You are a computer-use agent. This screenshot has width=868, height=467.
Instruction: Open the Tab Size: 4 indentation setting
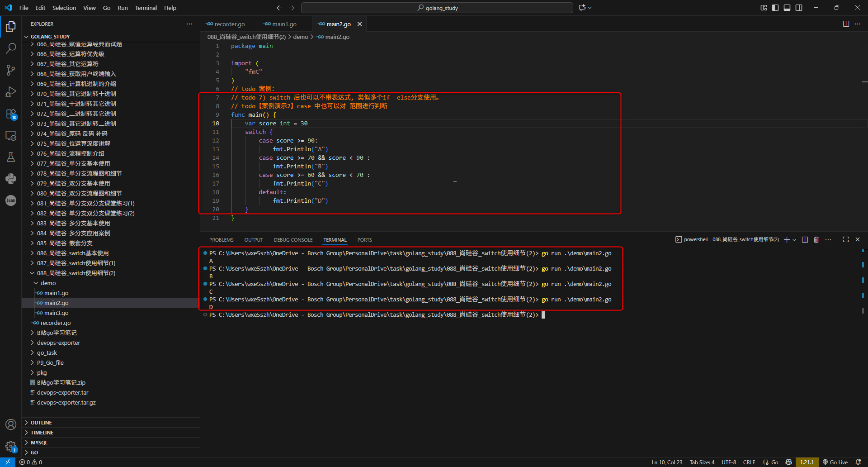coord(702,462)
